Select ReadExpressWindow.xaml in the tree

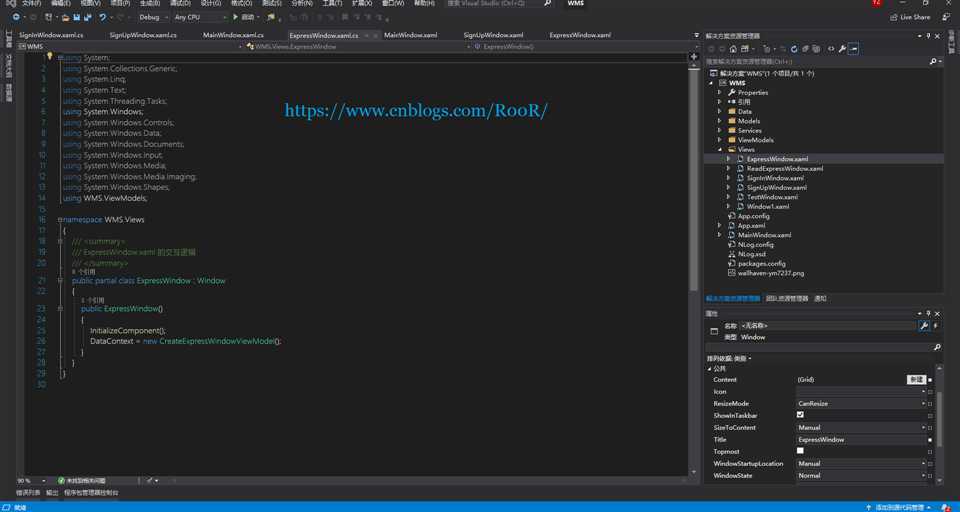pyautogui.click(x=785, y=168)
